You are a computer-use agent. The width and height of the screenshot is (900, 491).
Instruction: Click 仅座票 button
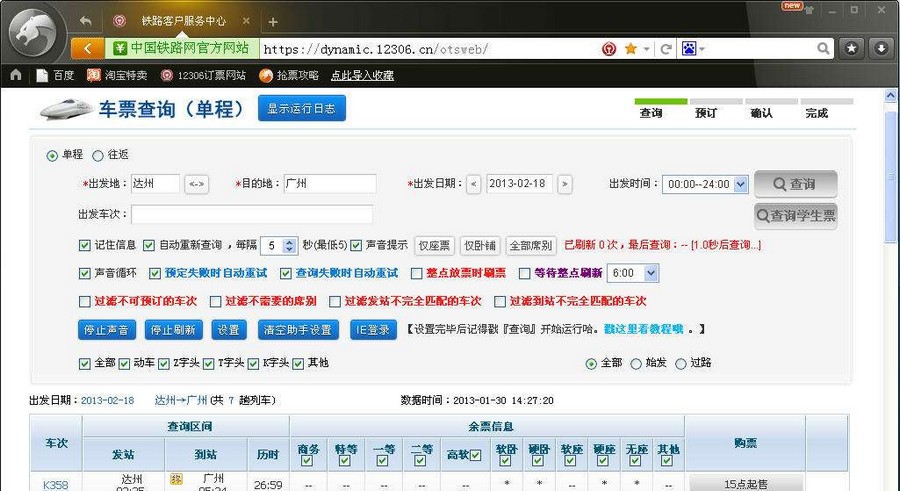[x=434, y=246]
